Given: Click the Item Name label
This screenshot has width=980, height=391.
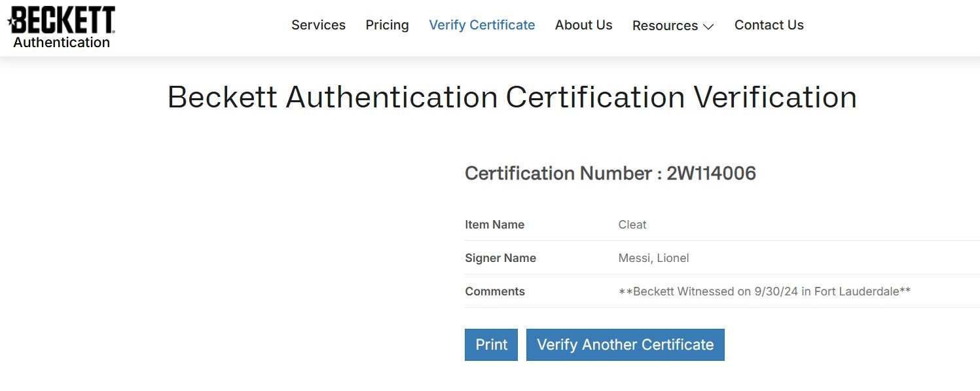Looking at the screenshot, I should 494,225.
